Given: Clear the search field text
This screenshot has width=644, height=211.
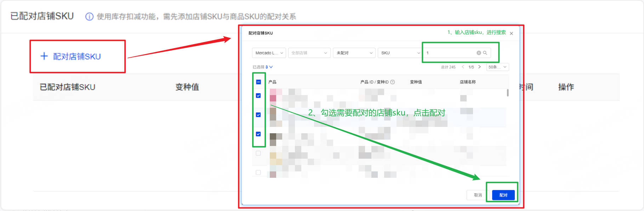Looking at the screenshot, I should 479,53.
